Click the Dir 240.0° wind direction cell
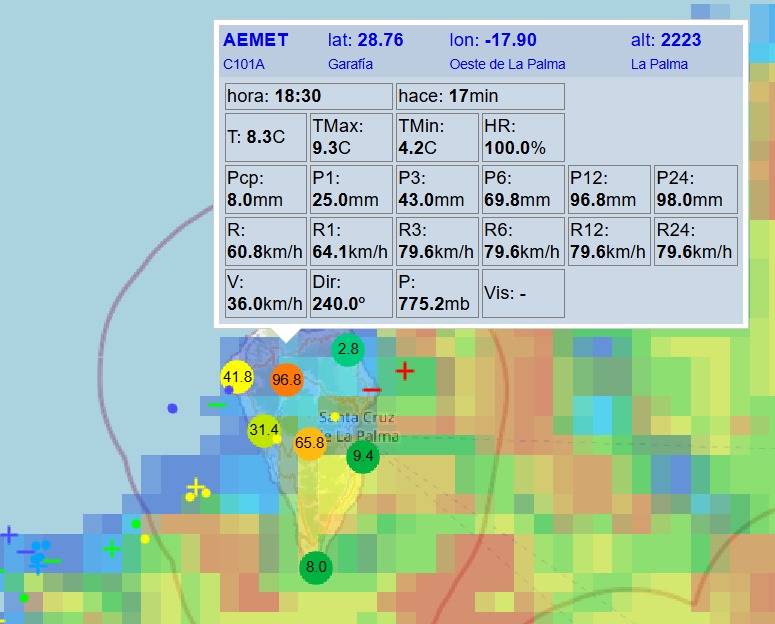The width and height of the screenshot is (775, 624). coord(350,293)
